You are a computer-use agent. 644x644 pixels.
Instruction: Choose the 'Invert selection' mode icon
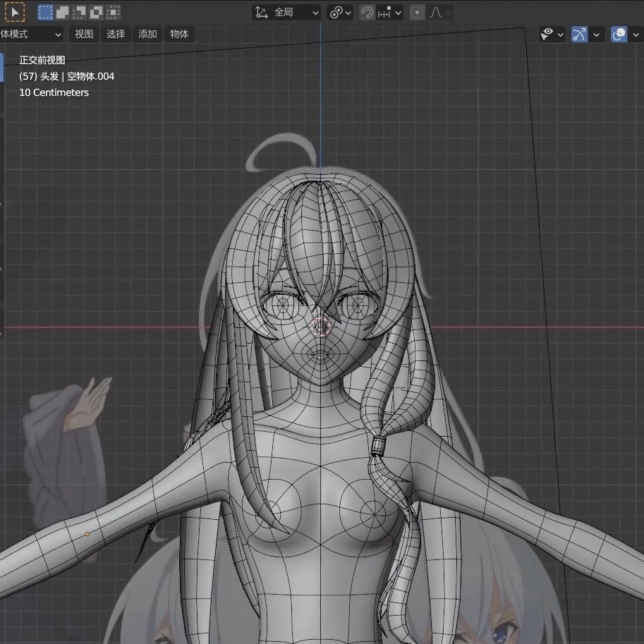coord(96,12)
